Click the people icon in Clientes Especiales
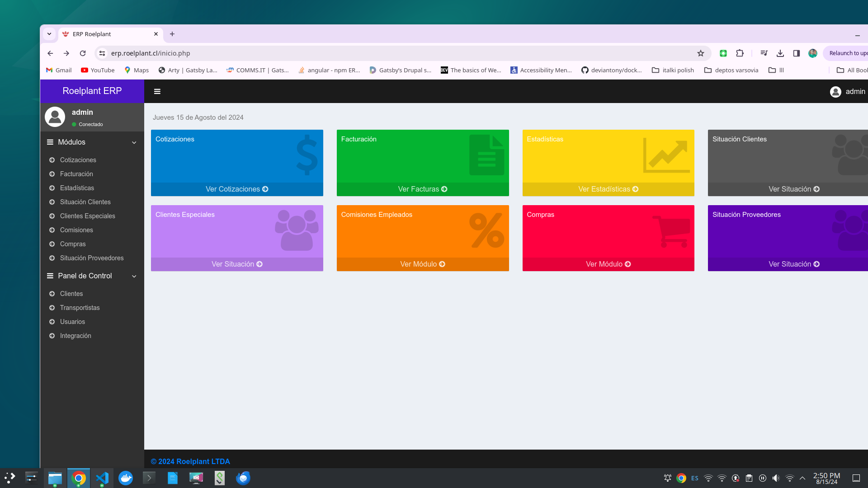868x488 pixels. (297, 230)
